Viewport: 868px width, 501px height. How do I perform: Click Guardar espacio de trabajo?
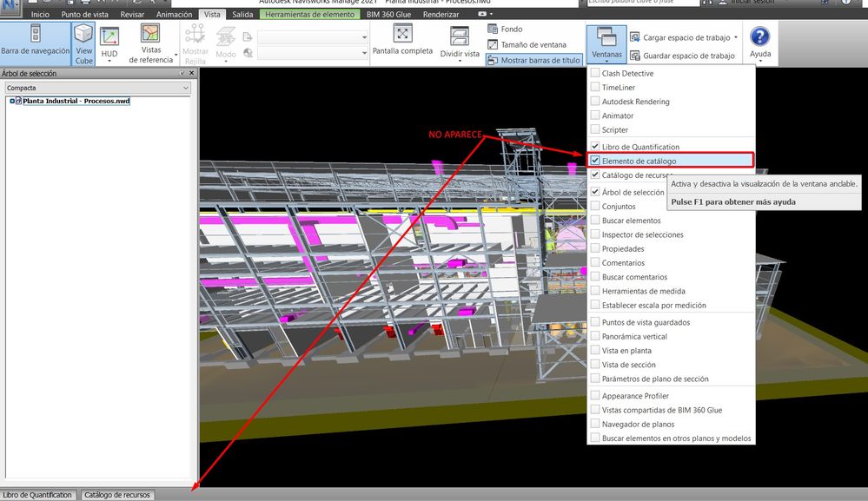[683, 56]
